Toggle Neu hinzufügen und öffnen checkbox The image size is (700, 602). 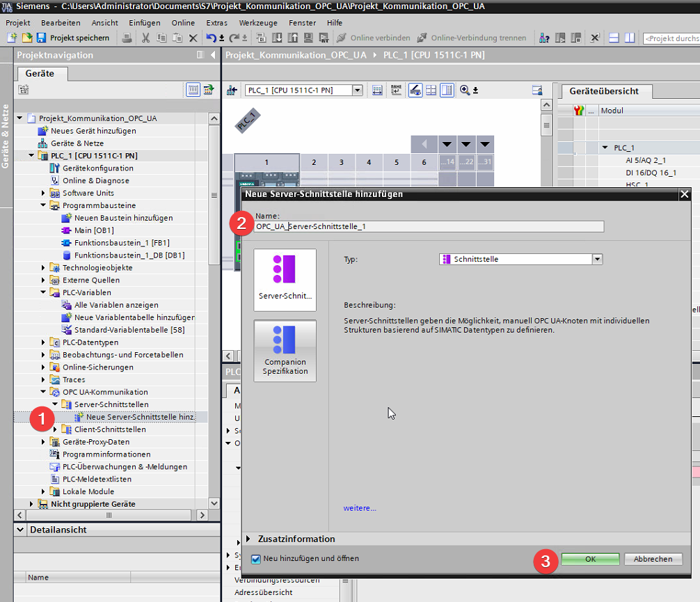[256, 559]
